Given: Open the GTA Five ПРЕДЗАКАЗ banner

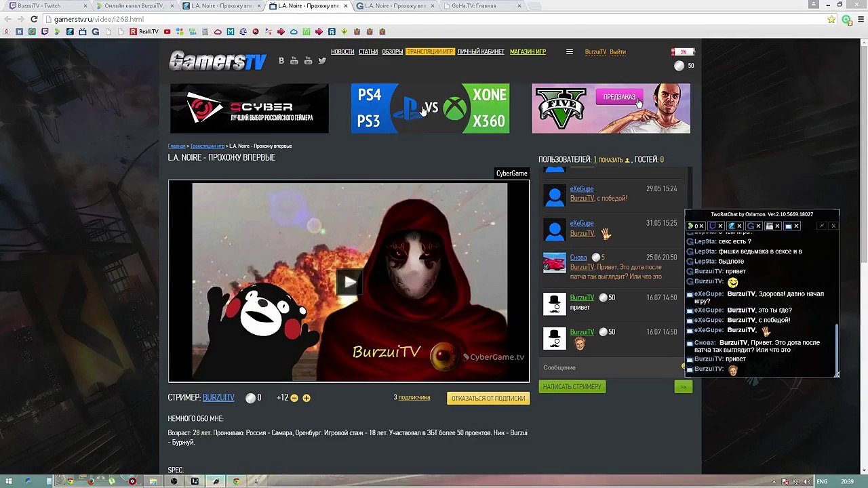Looking at the screenshot, I should tap(611, 108).
